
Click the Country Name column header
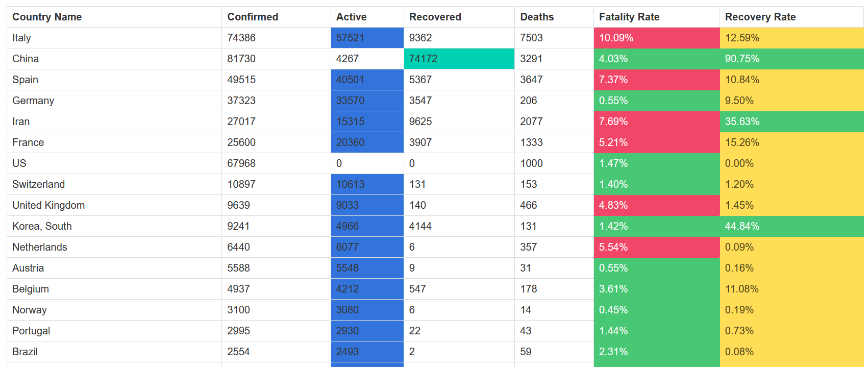tap(47, 17)
